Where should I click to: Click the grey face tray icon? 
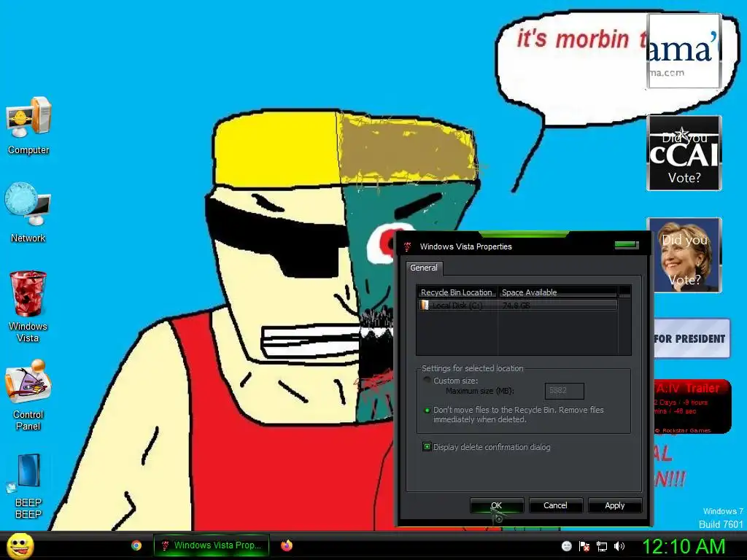(x=566, y=546)
